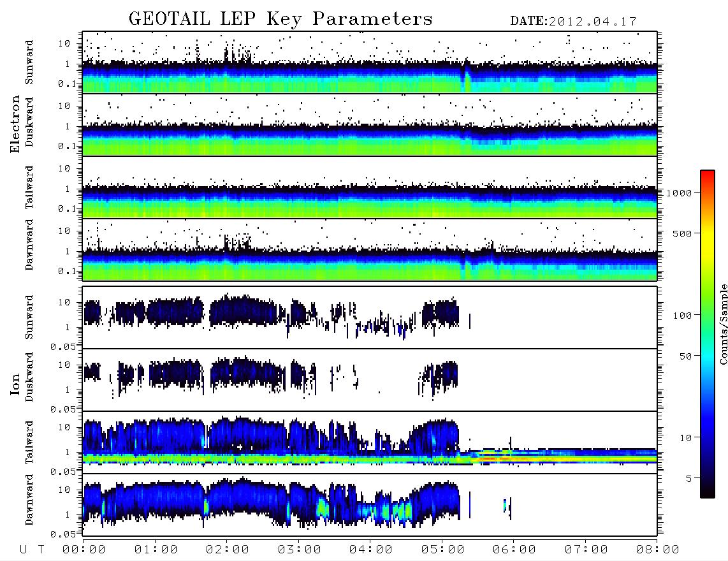Screen dimensions: 728x561
Task: Click the "00:00" time tick label
Action: point(84,550)
